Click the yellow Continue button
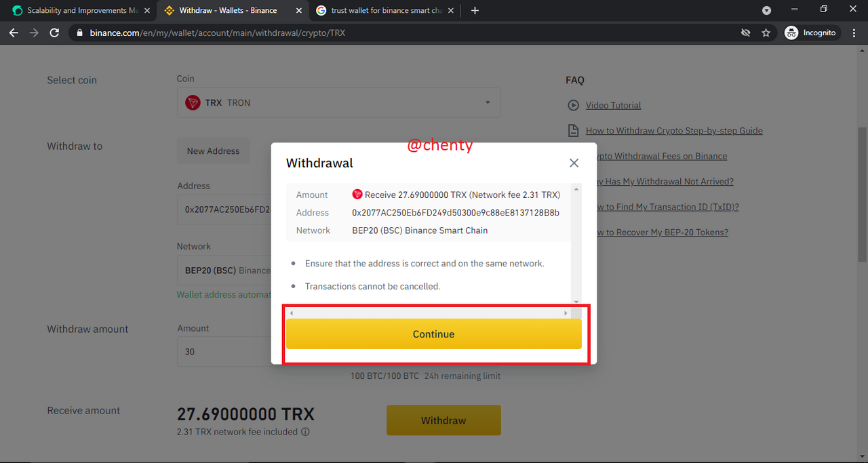The width and height of the screenshot is (868, 463). tap(433, 334)
